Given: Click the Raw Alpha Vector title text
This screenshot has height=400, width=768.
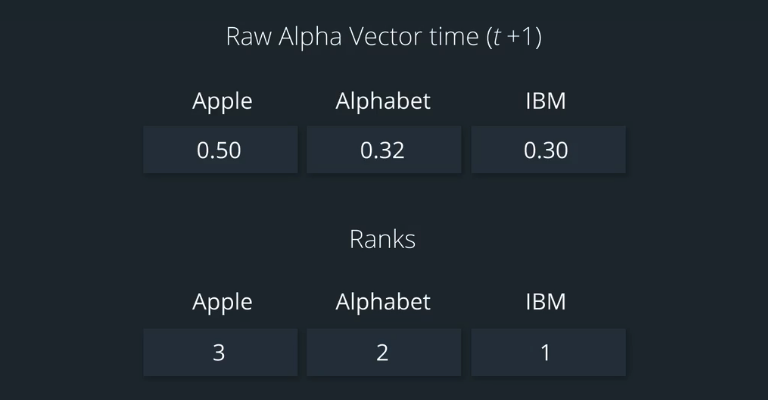Looking at the screenshot, I should (383, 38).
